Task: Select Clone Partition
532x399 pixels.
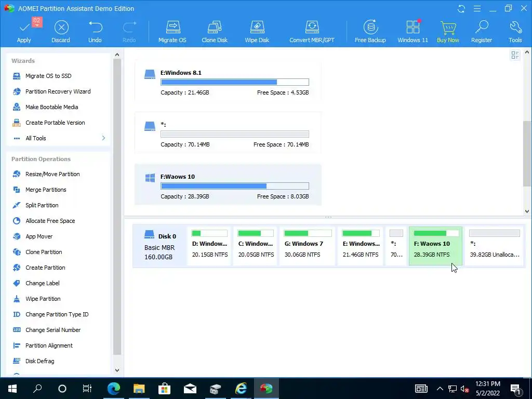Action: coord(44,252)
